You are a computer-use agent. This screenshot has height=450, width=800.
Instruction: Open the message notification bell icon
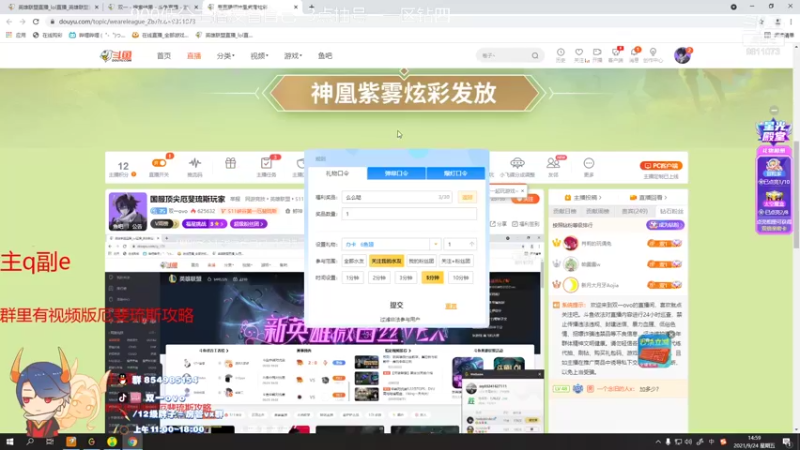tap(634, 55)
